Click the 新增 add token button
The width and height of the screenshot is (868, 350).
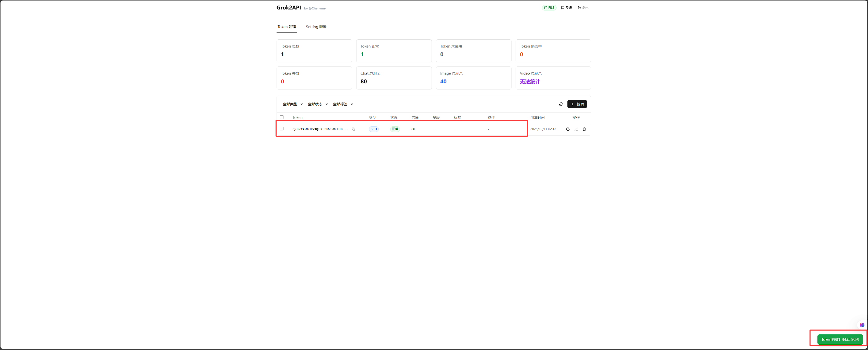pos(577,104)
